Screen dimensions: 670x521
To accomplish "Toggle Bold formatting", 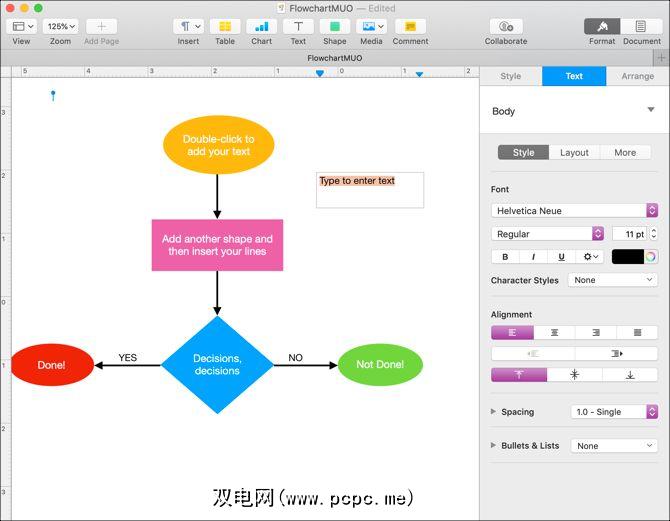I will (x=505, y=257).
